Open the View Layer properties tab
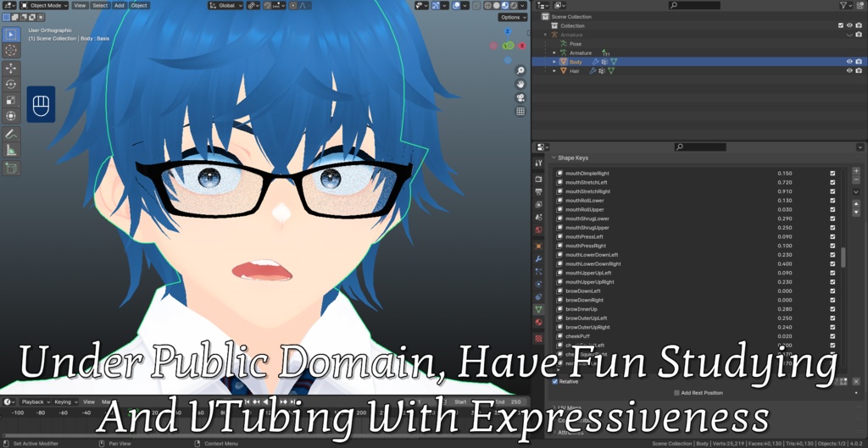This screenshot has height=448, width=868. pyautogui.click(x=538, y=205)
